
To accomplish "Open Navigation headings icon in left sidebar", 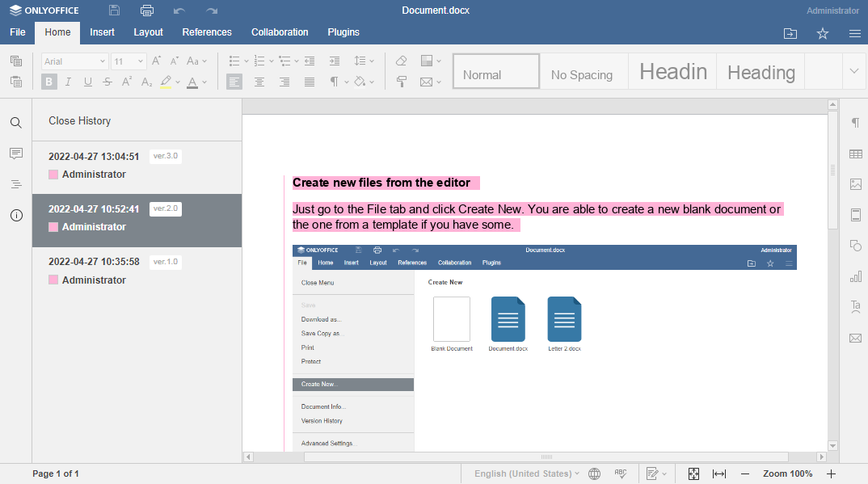I will pos(16,184).
